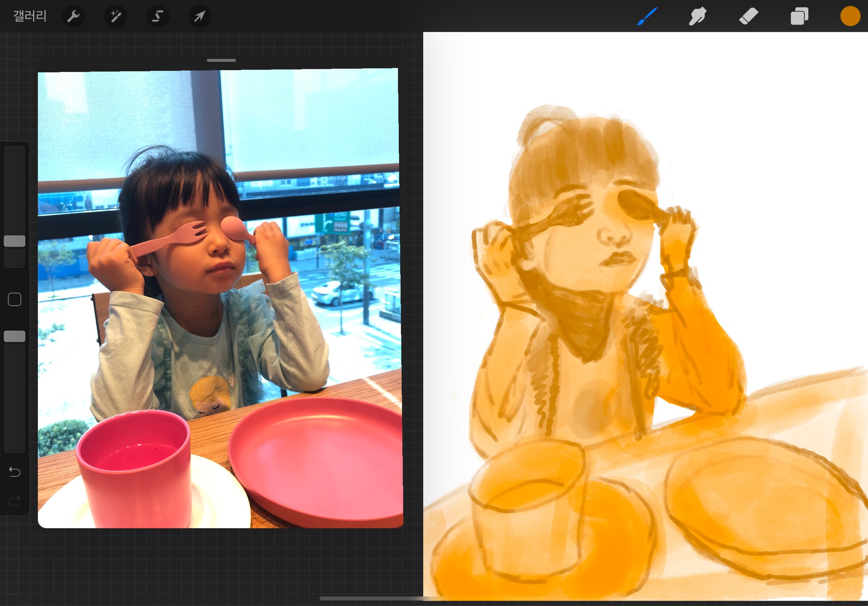The image size is (868, 606).
Task: Click upper track of brush size slider
Action: pyautogui.click(x=14, y=190)
